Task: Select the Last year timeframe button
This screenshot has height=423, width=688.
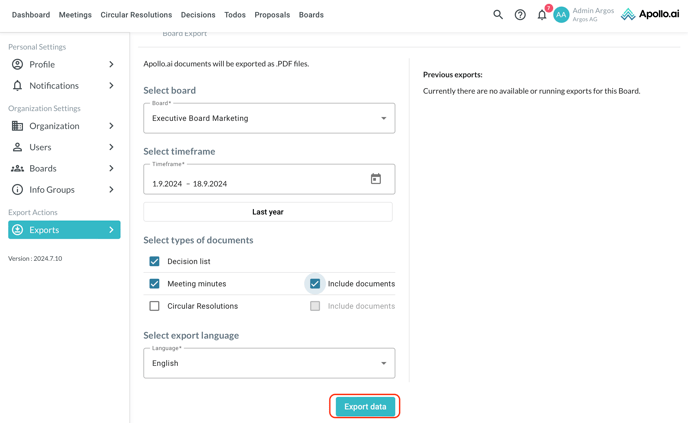Action: (268, 212)
